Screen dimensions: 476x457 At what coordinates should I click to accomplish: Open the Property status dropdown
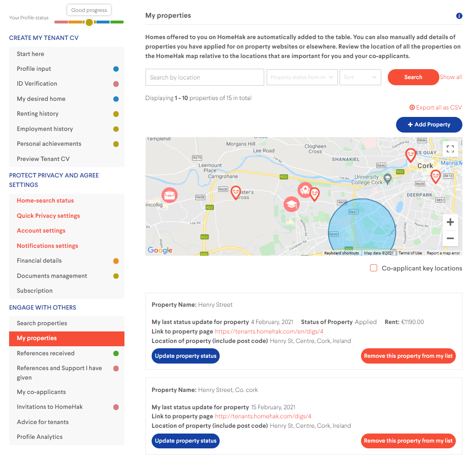pyautogui.click(x=302, y=77)
